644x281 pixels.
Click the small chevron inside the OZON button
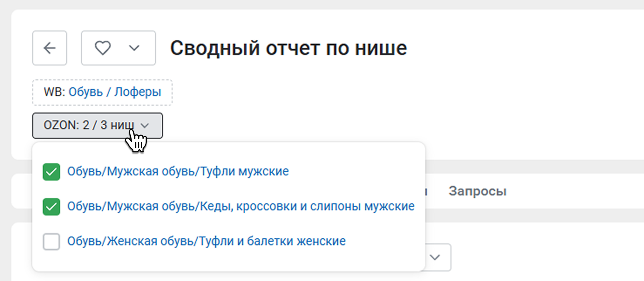coord(145,126)
